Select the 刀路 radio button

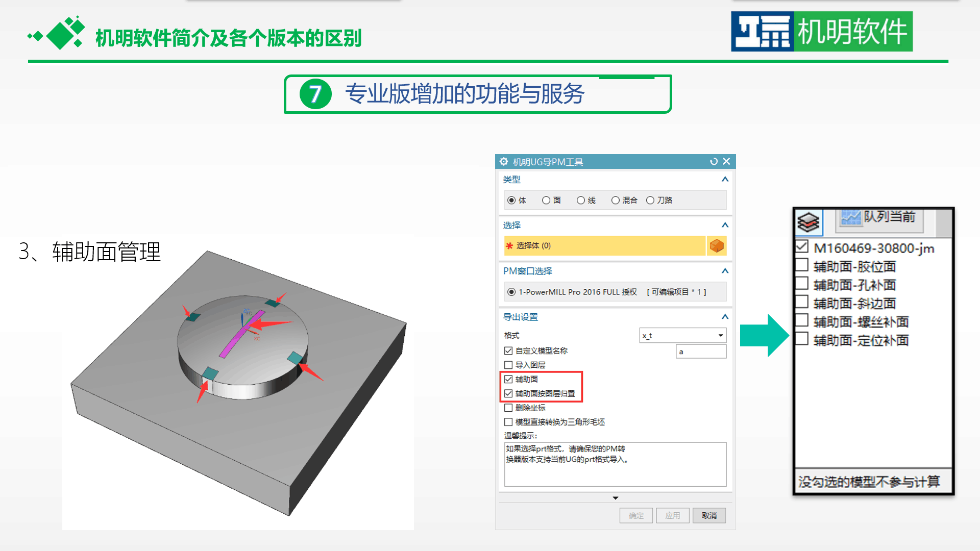tap(650, 201)
